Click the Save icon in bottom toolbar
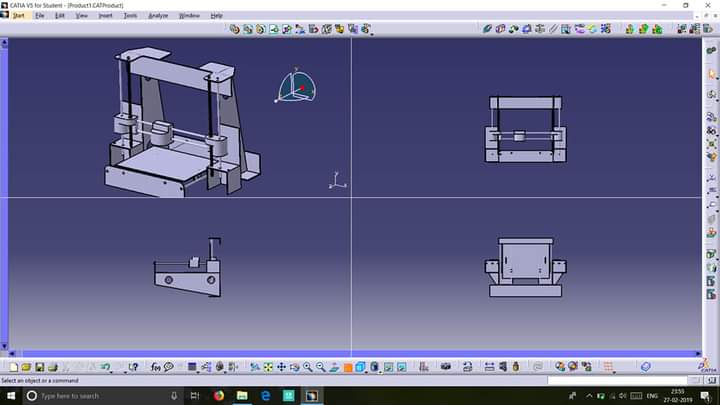 point(39,367)
